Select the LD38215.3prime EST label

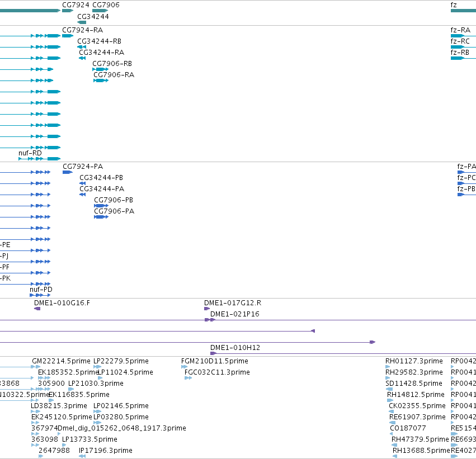click(59, 406)
